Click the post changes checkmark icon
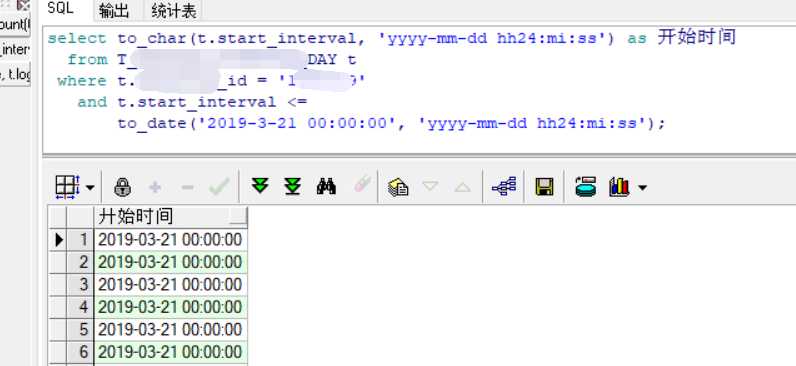The image size is (796, 366). [x=219, y=186]
